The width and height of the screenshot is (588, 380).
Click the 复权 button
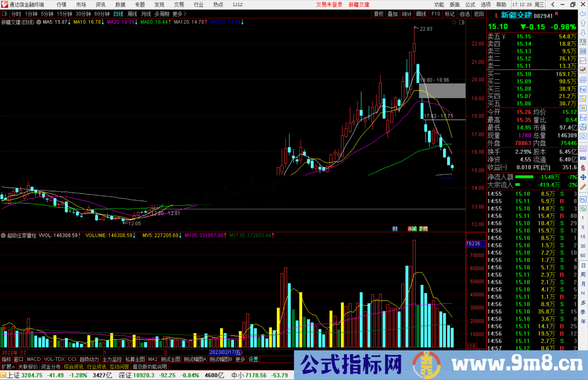point(379,14)
